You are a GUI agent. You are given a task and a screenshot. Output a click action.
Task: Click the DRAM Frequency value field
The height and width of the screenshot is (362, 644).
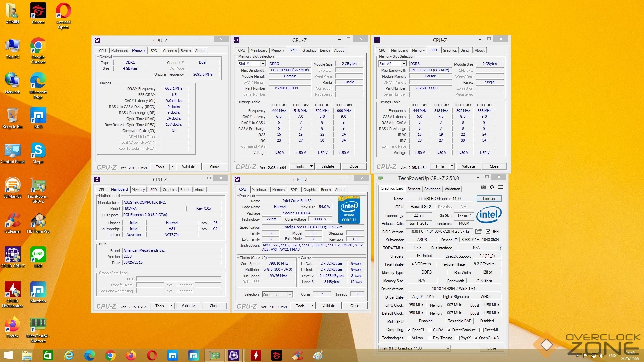coord(174,89)
